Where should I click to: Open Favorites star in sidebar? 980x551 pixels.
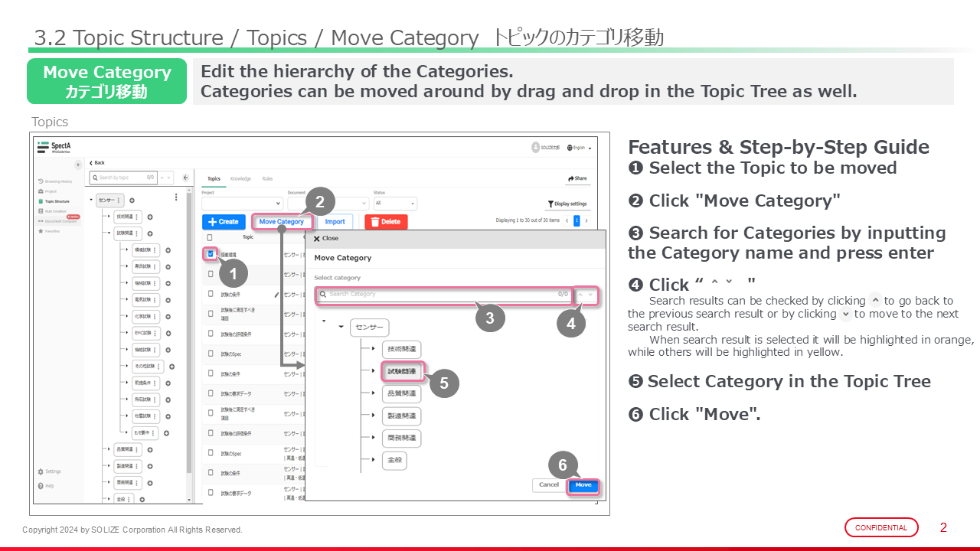41,230
